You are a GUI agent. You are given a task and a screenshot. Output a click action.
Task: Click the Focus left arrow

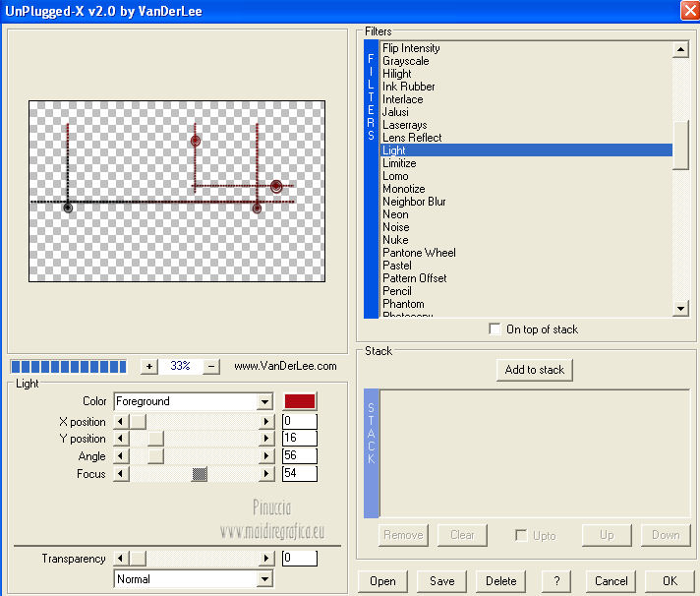click(121, 474)
